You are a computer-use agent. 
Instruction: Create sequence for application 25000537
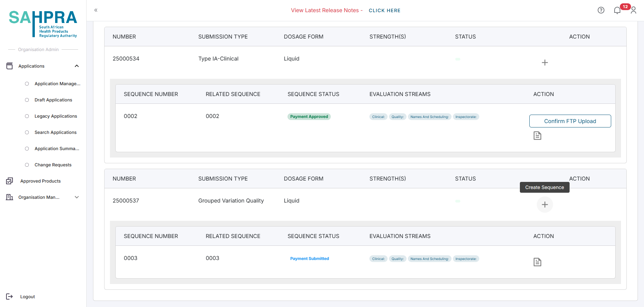[x=545, y=205]
